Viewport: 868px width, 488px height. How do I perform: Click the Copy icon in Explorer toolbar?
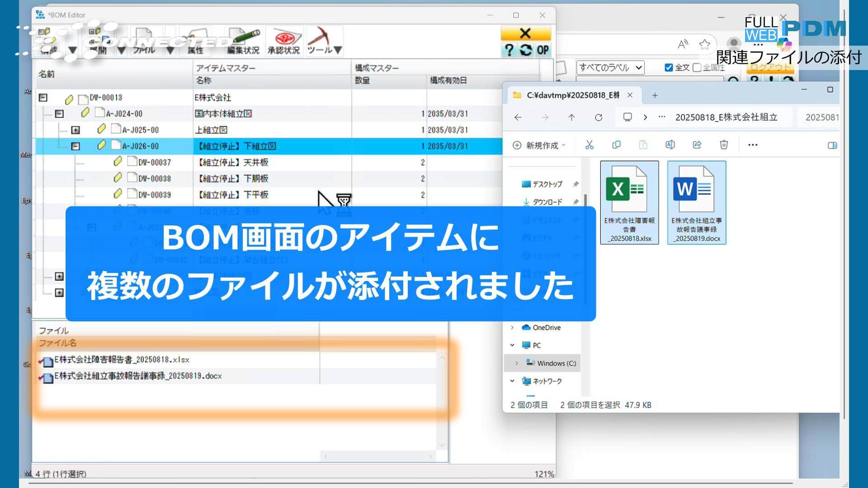click(616, 145)
